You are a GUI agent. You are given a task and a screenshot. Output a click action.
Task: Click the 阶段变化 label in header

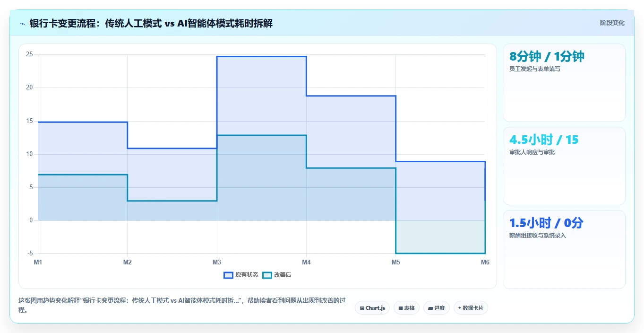click(612, 23)
